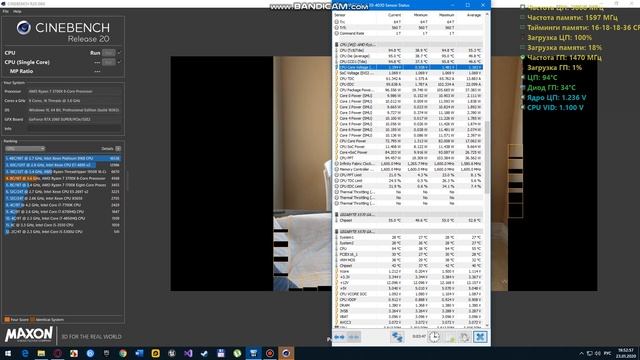Toggle the checkbox beside CPU (Single Core)
Screen dimensions: 640x360
[x=119, y=62]
